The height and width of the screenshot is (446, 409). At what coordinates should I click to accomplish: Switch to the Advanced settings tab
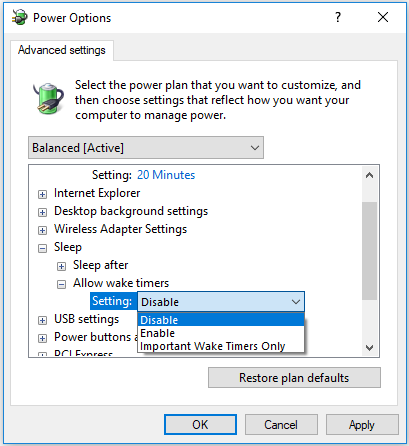click(x=62, y=50)
